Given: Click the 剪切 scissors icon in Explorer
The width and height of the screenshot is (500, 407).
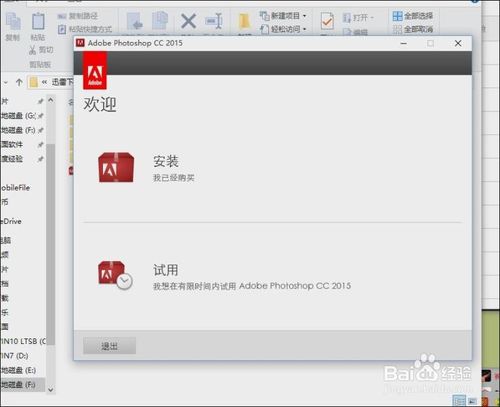Looking at the screenshot, I should pyautogui.click(x=33, y=50).
